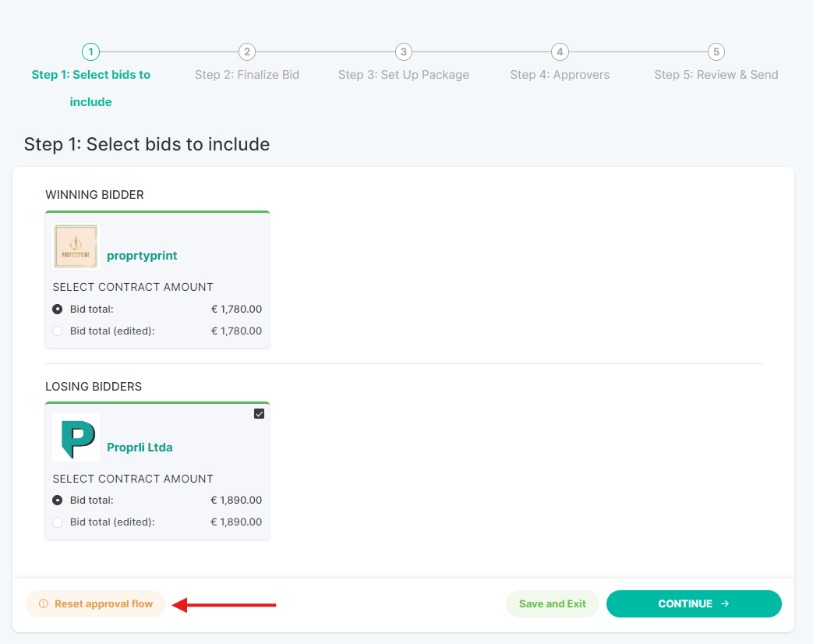Click the proprtyprint bid total amount € 1,780.00
813x644 pixels.
point(236,309)
